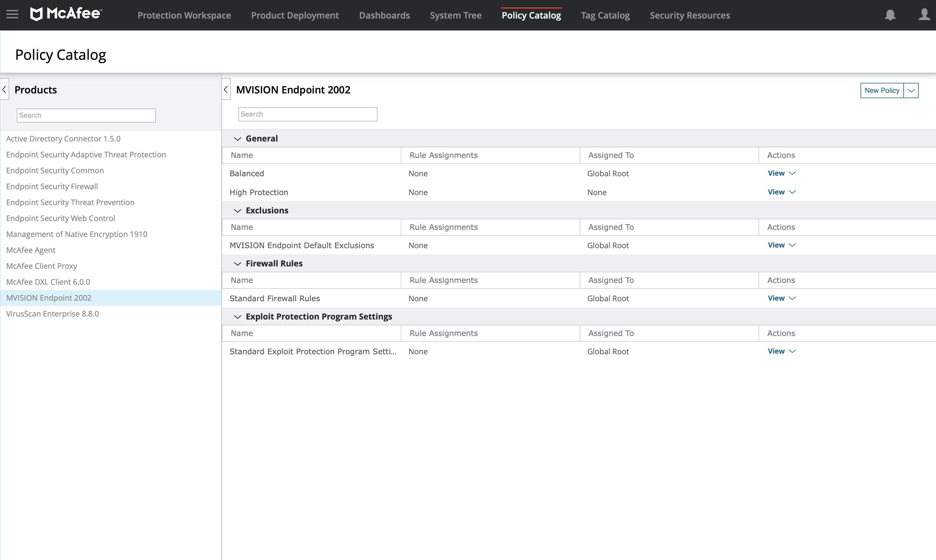Image resolution: width=936 pixels, height=560 pixels.
Task: View Standard Firewall Rules policy
Action: 776,298
